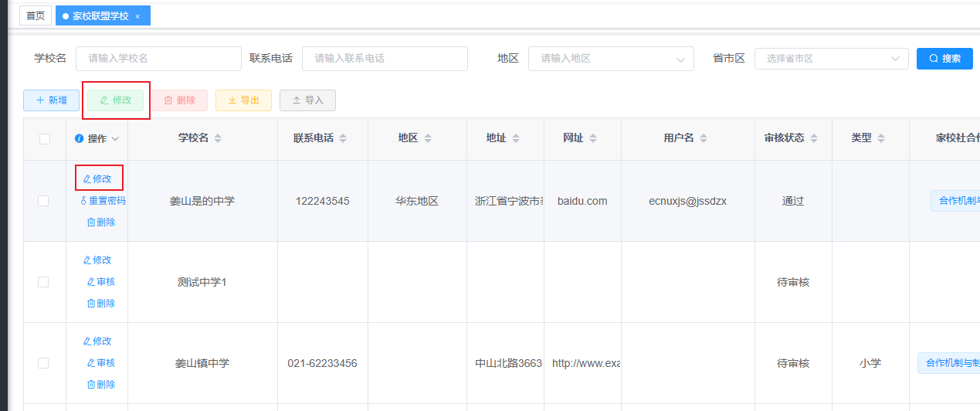This screenshot has height=411, width=980.
Task: Focus the 学校名 input field
Action: [x=158, y=59]
